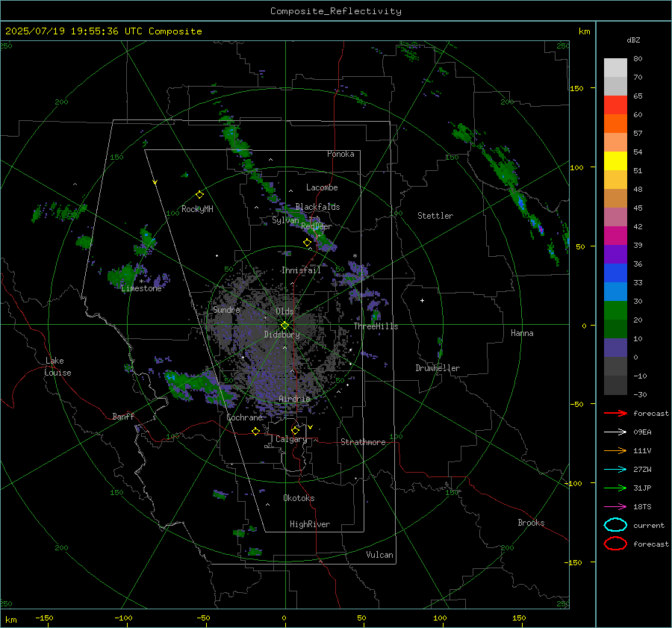This screenshot has height=628, width=672.
Task: Select the light blue 30-33 dBZ swatch
Action: 615,291
